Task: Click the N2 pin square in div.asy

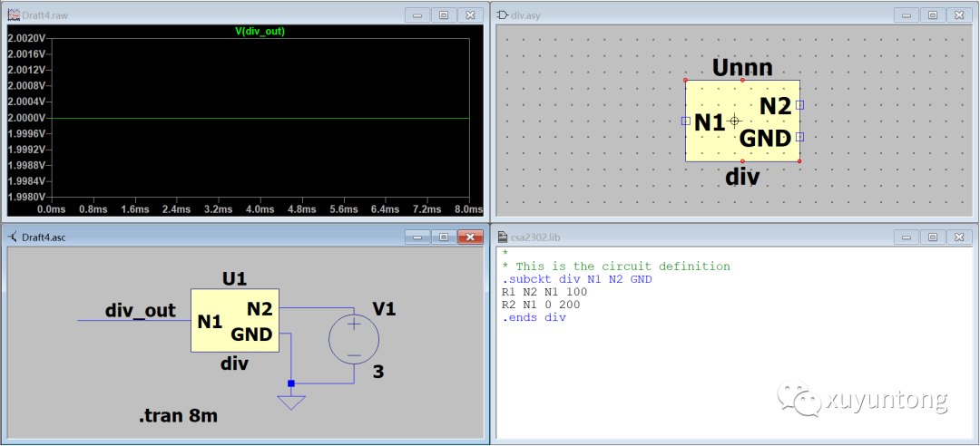Action: coord(799,105)
